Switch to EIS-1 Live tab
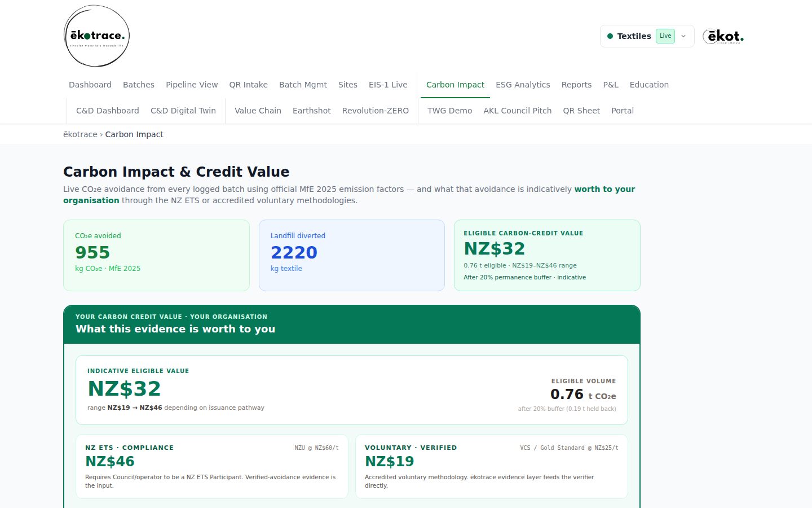The width and height of the screenshot is (812, 508). [388, 85]
